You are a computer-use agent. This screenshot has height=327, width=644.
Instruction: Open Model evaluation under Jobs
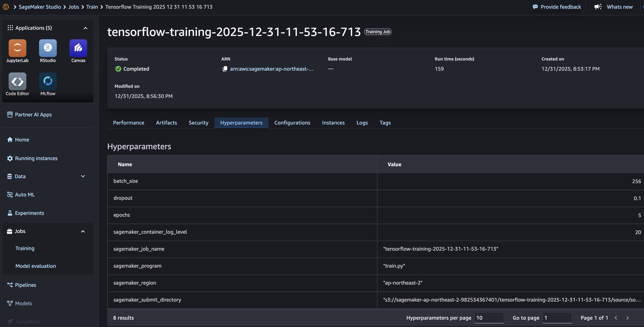pyautogui.click(x=36, y=266)
